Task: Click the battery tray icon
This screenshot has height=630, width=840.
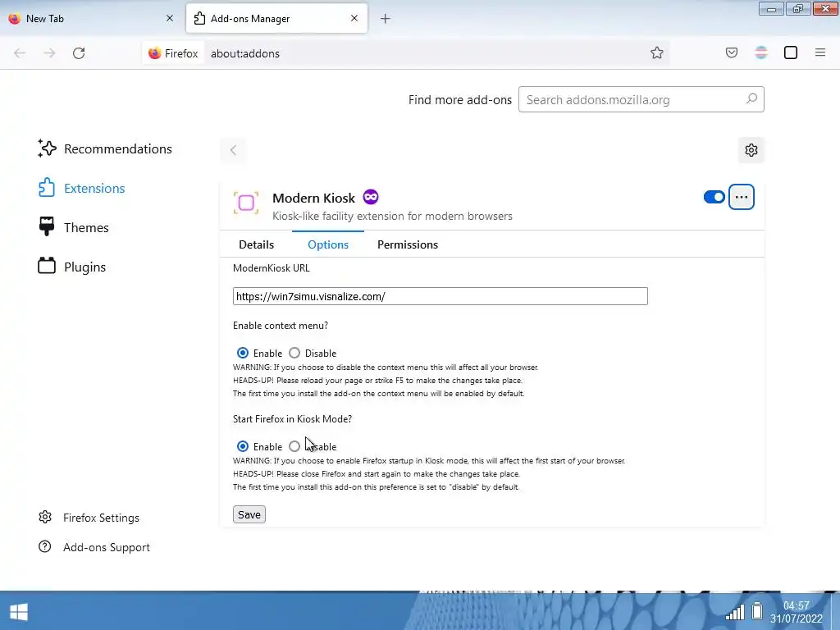Action: (757, 610)
